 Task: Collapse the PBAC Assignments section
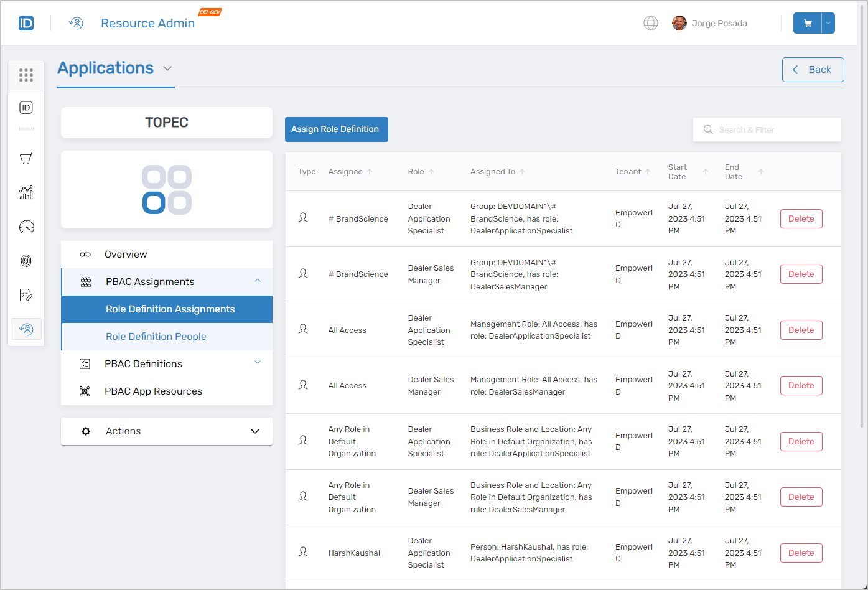[x=258, y=281]
